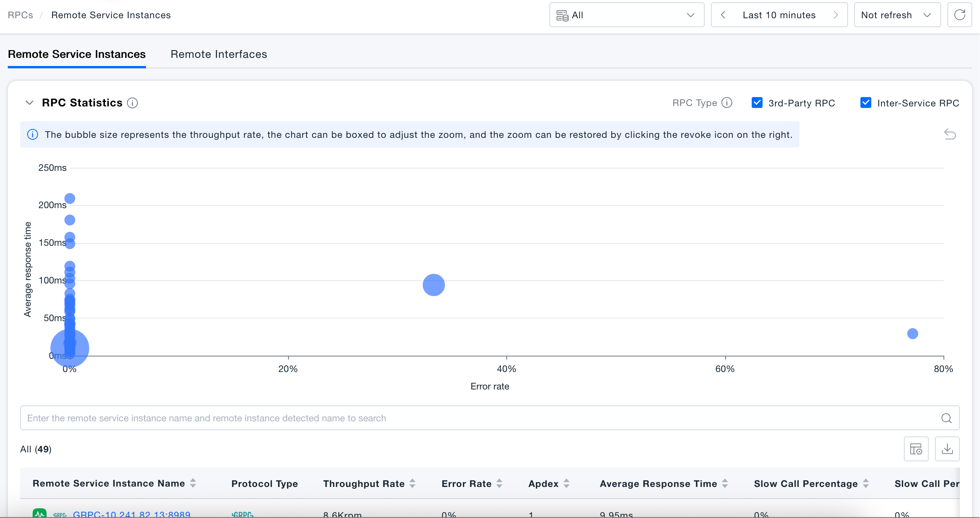Uncheck the 3rd-Party RPC checkbox
This screenshot has height=518, width=980.
[x=757, y=103]
